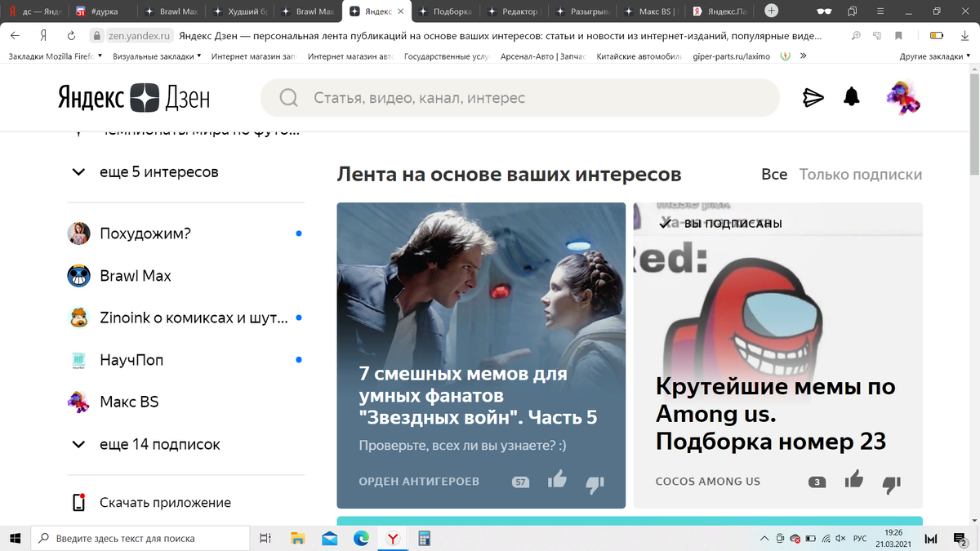
Task: Expand 'еще 5 интересов' list
Action: coord(145,172)
